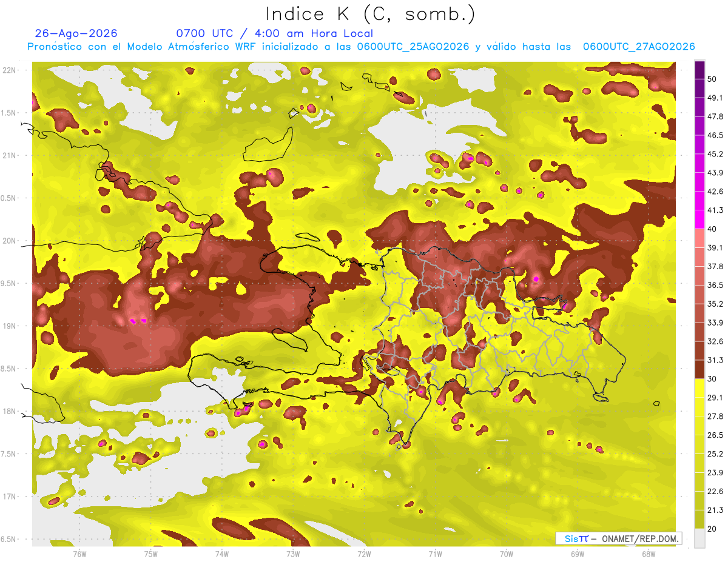
Task: Select the date text "26-Ago-2026"
Action: (x=76, y=33)
